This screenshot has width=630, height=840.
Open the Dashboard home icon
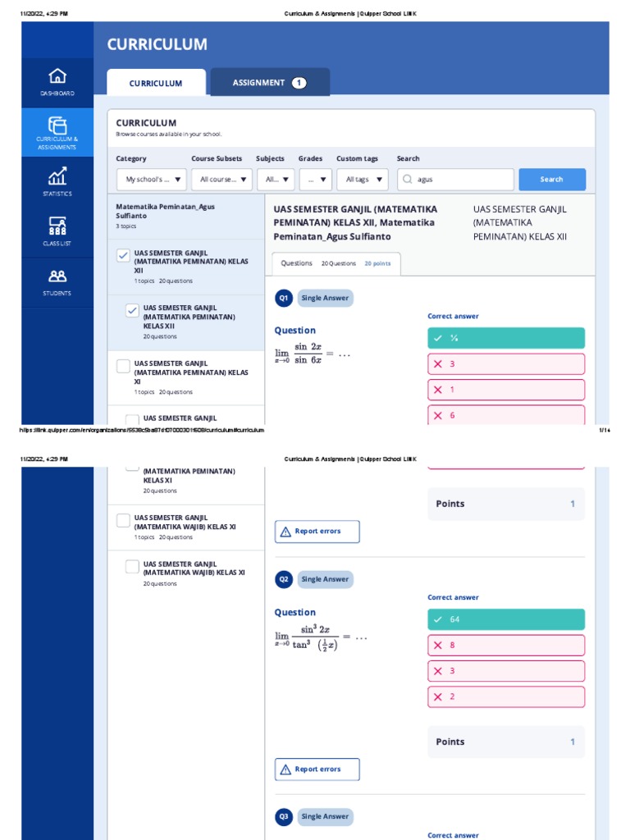[x=57, y=76]
